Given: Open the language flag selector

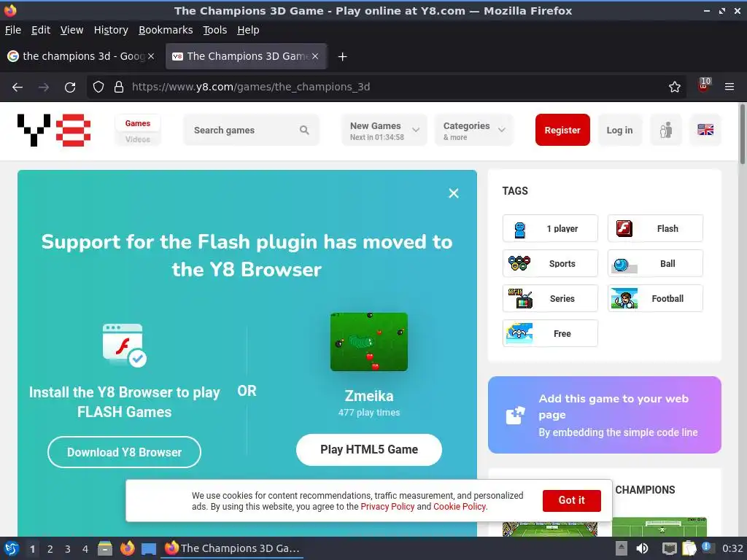Looking at the screenshot, I should click(705, 130).
